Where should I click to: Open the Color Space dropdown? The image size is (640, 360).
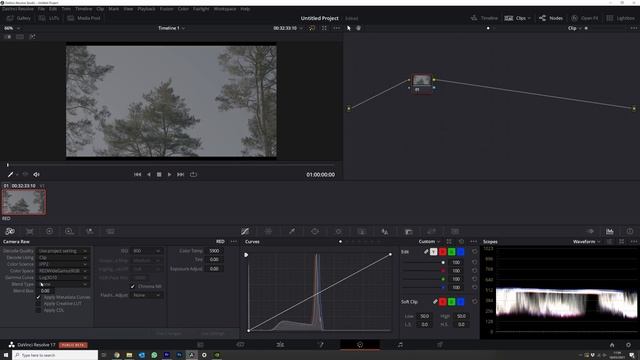62,271
